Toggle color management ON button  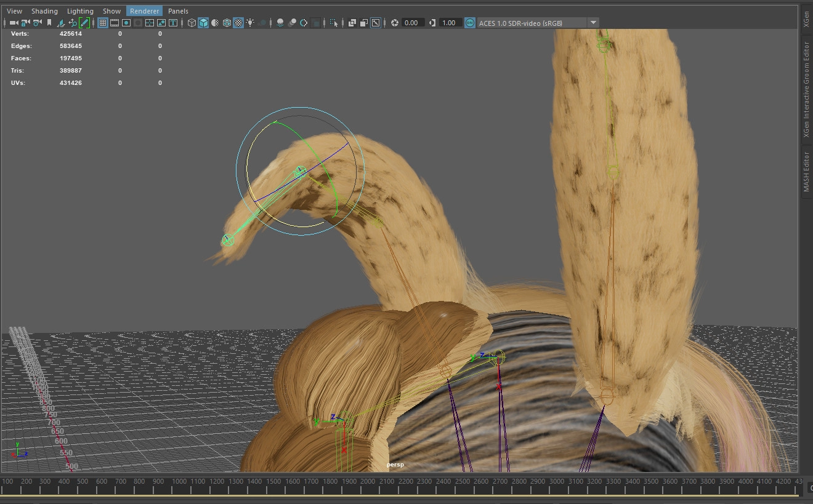click(x=470, y=23)
